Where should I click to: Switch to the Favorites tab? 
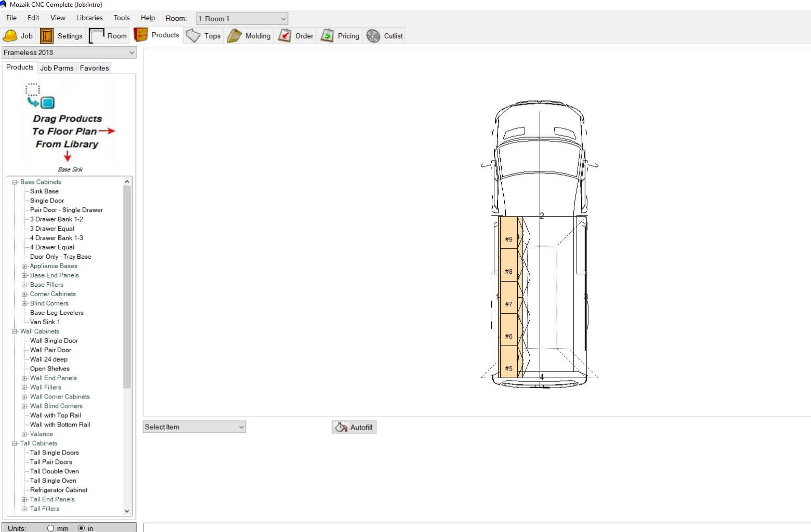94,68
